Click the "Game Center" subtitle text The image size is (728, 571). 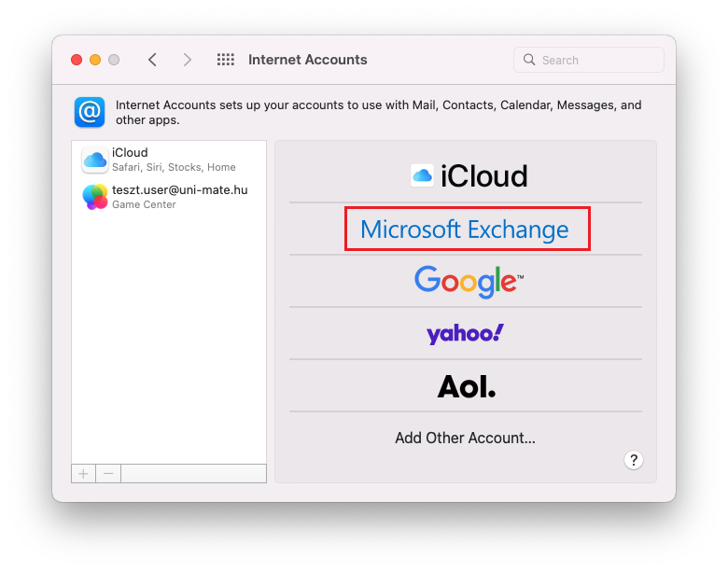click(144, 204)
